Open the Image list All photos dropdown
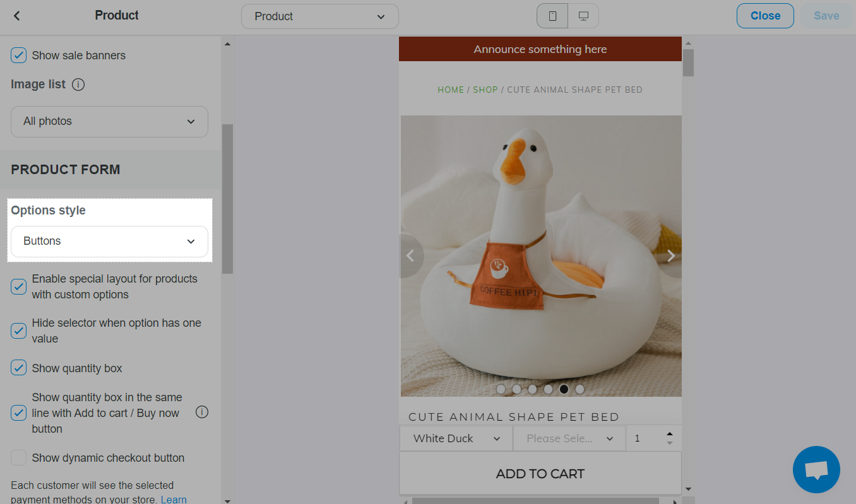This screenshot has width=856, height=504. point(109,121)
